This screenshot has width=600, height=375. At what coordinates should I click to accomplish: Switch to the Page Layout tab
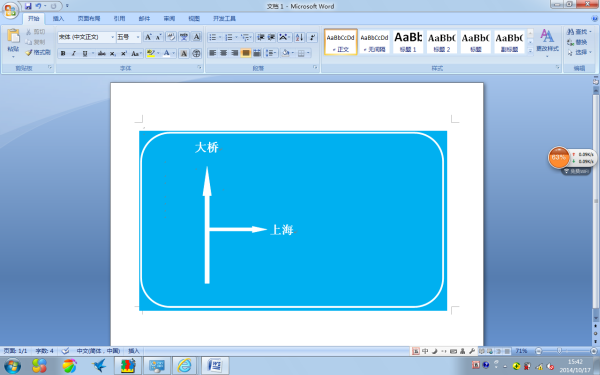coord(89,18)
